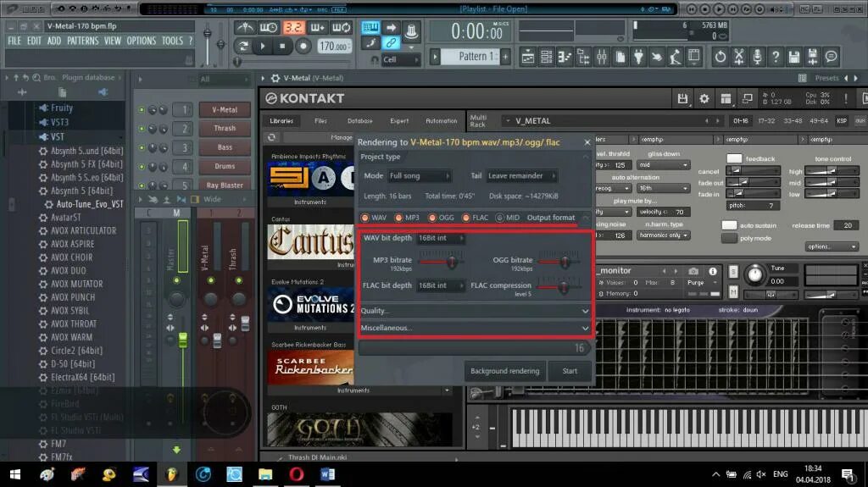This screenshot has width=868, height=487.
Task: Click the microphone recording icon
Action: point(757,57)
